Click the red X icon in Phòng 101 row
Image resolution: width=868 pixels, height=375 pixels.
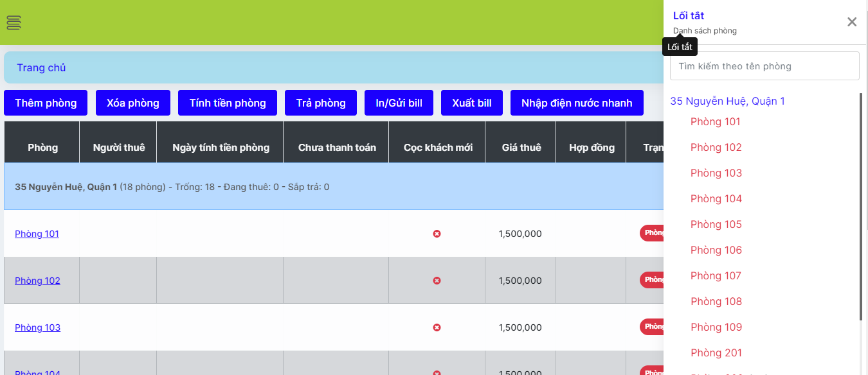(437, 234)
